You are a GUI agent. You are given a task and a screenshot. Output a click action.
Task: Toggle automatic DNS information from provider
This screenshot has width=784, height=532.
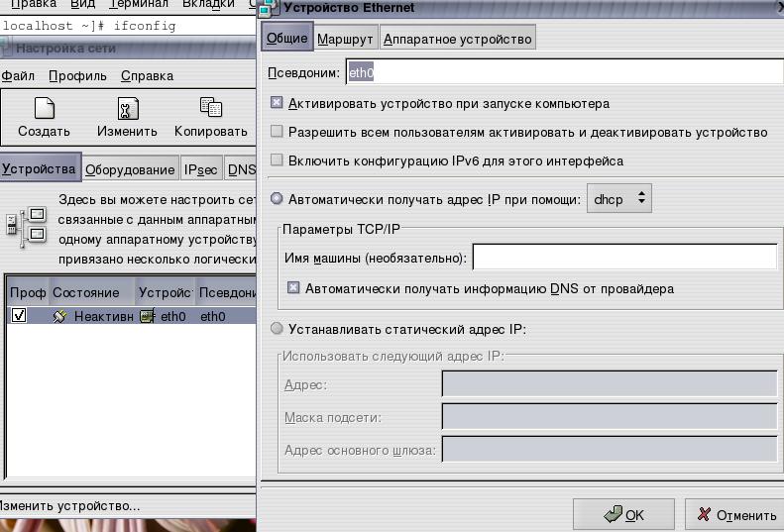(293, 289)
